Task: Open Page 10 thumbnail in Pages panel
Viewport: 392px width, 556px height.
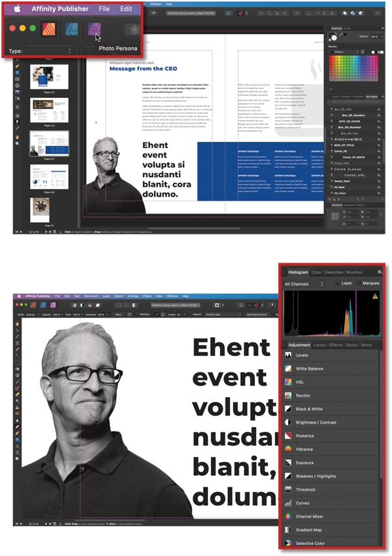Action: pyautogui.click(x=40, y=210)
